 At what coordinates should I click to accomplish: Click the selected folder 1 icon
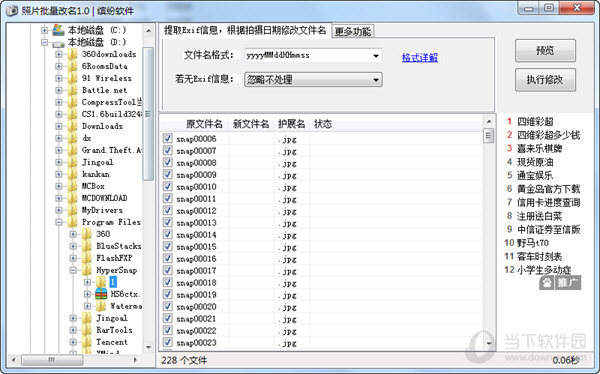[x=101, y=282]
